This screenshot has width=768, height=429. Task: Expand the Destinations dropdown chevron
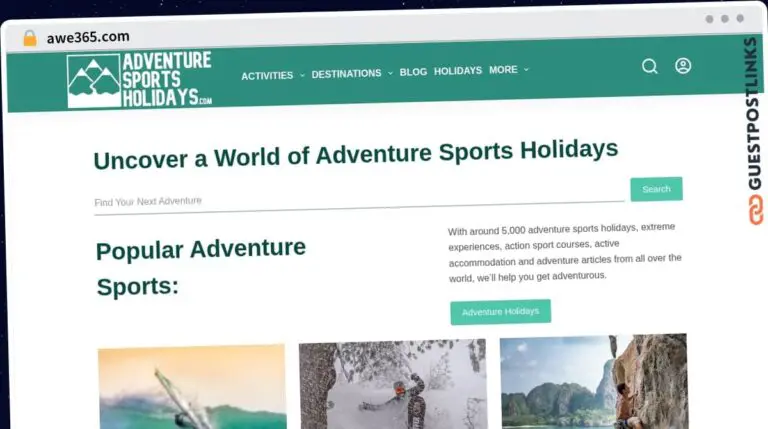[x=390, y=73]
